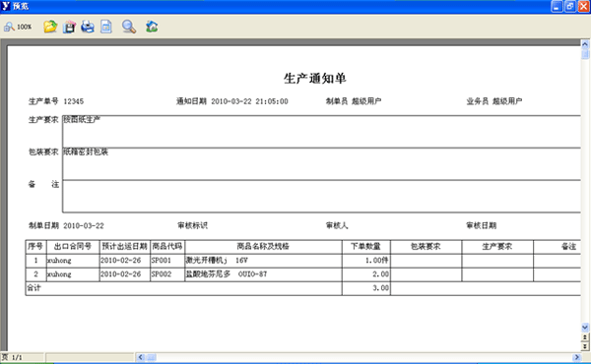Click the 审核标识 label
This screenshot has height=364, width=591.
[193, 225]
